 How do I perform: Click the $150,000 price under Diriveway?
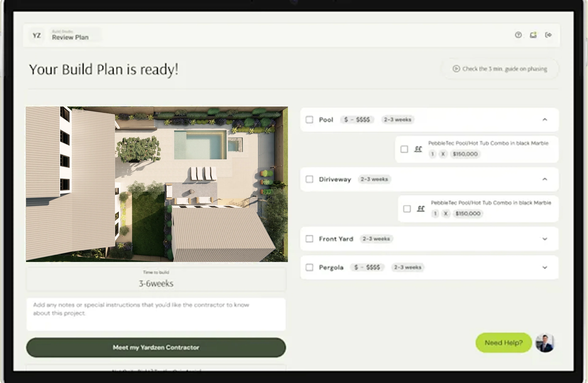click(x=468, y=214)
